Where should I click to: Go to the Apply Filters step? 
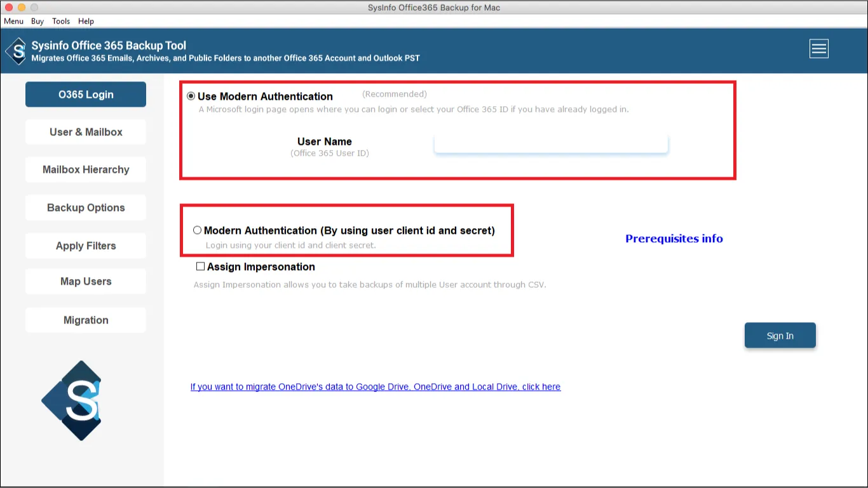(x=86, y=246)
